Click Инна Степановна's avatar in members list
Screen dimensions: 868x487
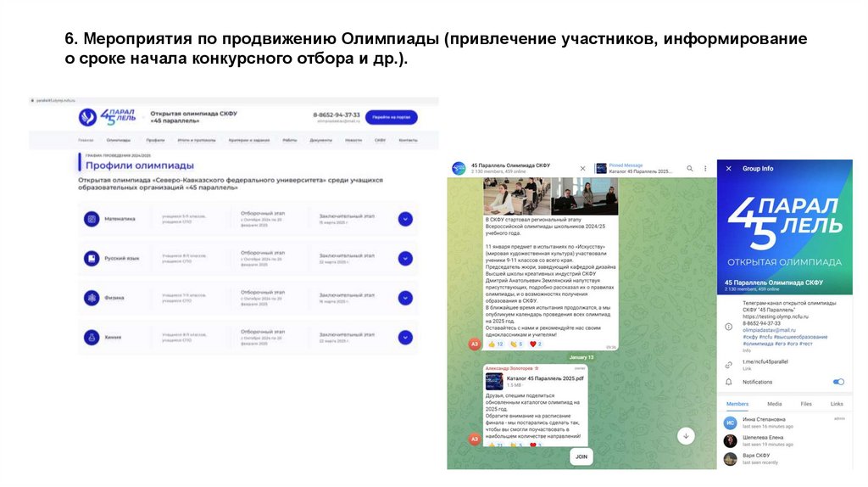[730, 423]
